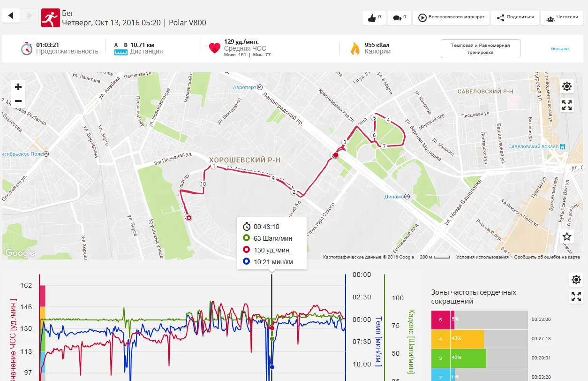Image resolution: width=588 pixels, height=381 pixels.
Task: Click the route end point marker
Action: pyautogui.click(x=189, y=217)
